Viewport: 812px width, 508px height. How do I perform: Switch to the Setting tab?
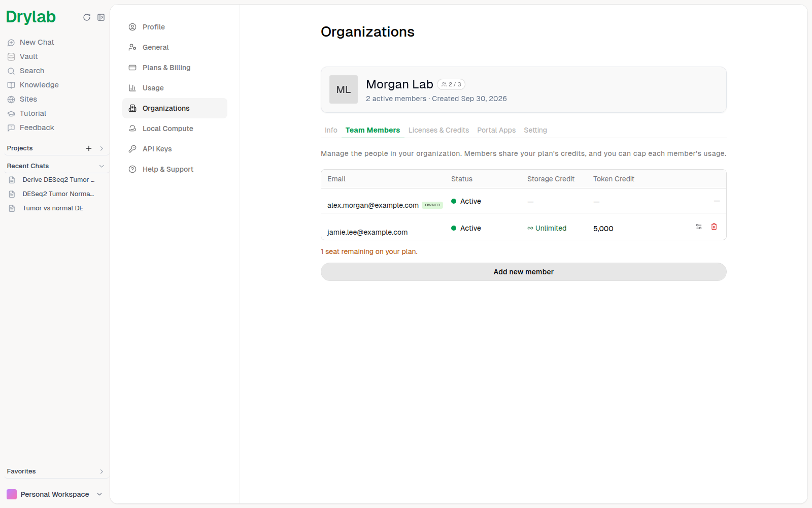click(535, 130)
